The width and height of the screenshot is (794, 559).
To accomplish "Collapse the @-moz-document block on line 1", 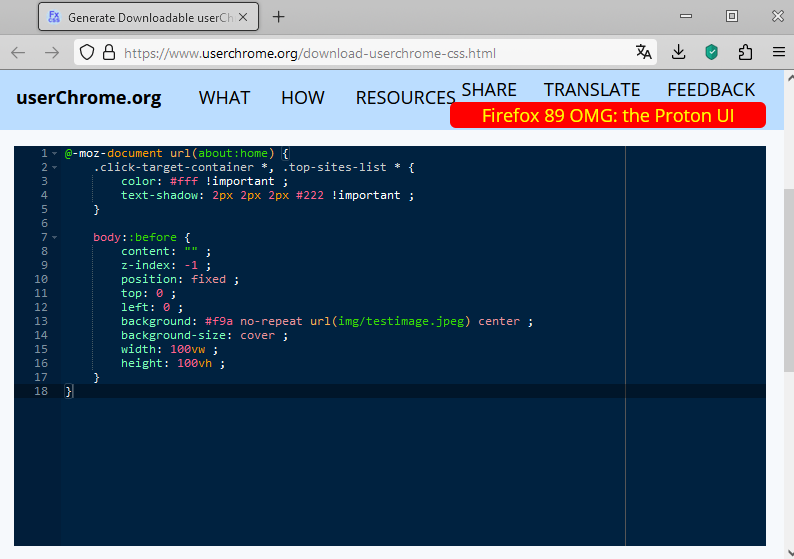I will pos(55,154).
